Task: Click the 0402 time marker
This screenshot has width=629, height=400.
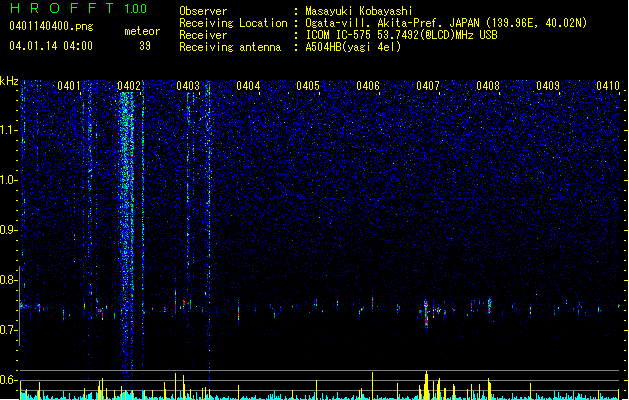Action: click(x=129, y=86)
